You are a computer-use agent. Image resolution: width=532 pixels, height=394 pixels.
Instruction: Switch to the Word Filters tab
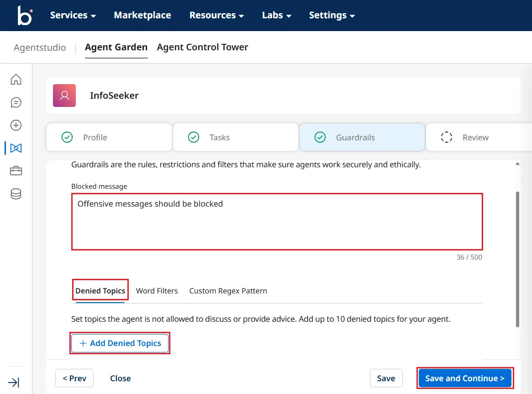(157, 291)
